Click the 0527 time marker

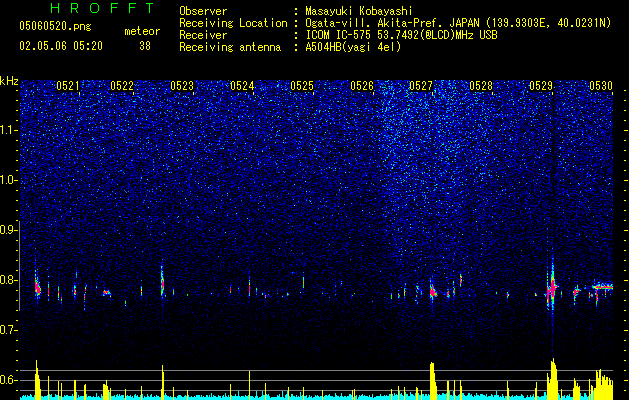[x=421, y=86]
